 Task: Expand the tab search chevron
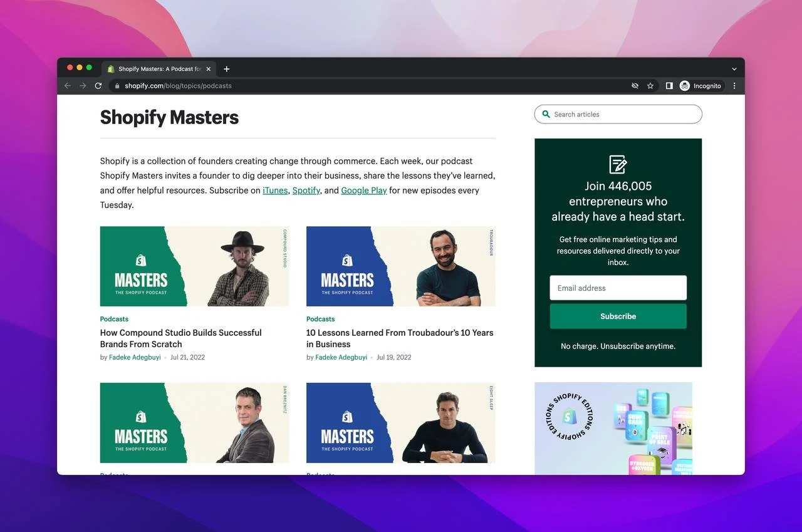pos(734,69)
